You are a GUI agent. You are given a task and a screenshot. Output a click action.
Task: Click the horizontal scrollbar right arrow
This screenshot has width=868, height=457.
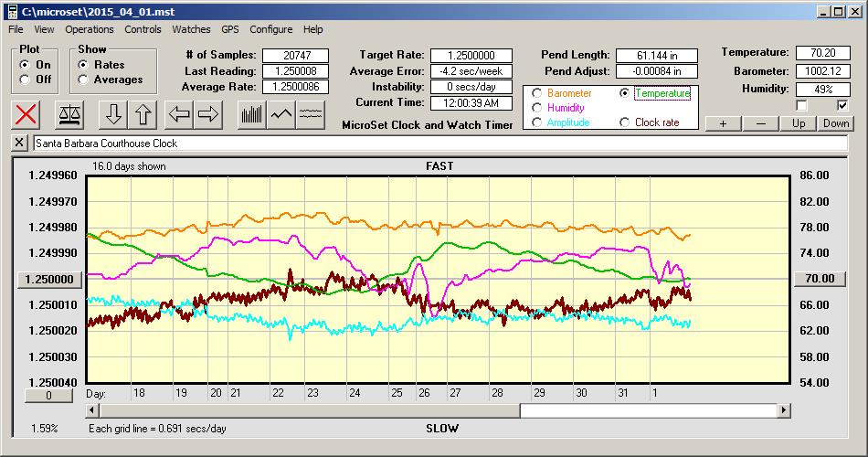pyautogui.click(x=783, y=410)
